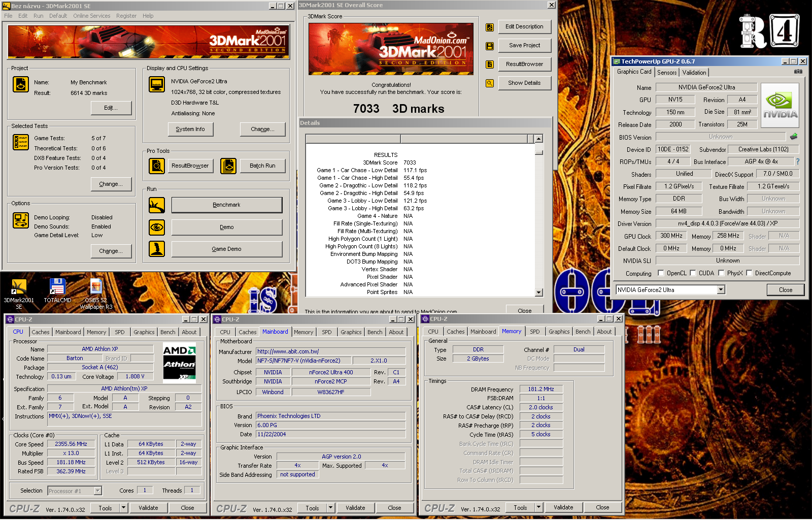Switch to the Validation tab in GPU-Z

694,73
